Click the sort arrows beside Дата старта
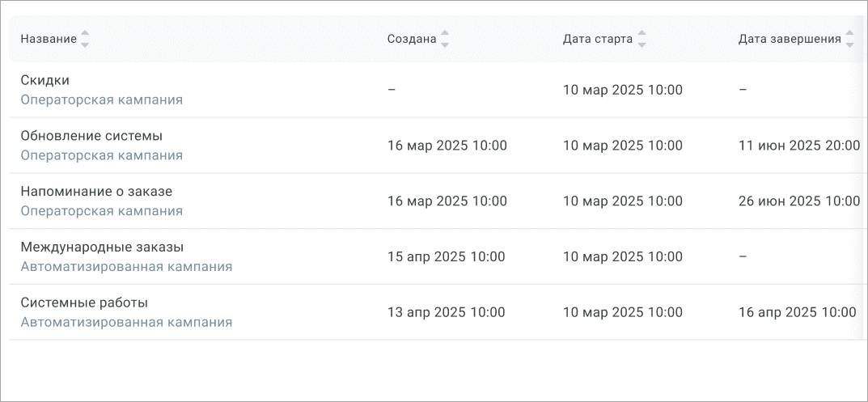Viewport: 868px width, 402px height. point(641,39)
